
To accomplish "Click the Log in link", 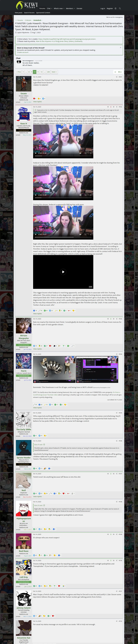I will click(x=103, y=8).
